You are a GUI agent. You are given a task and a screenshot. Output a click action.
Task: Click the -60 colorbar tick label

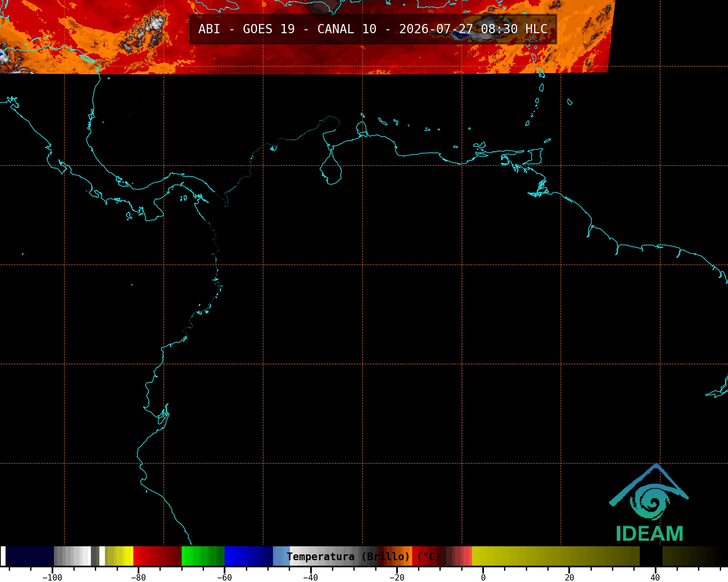click(x=224, y=578)
